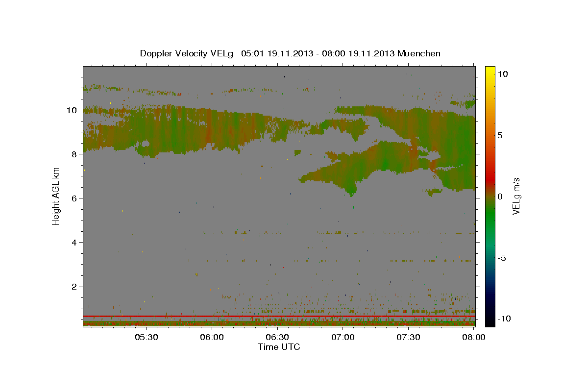Click the colorbar value 0 label

[500, 196]
